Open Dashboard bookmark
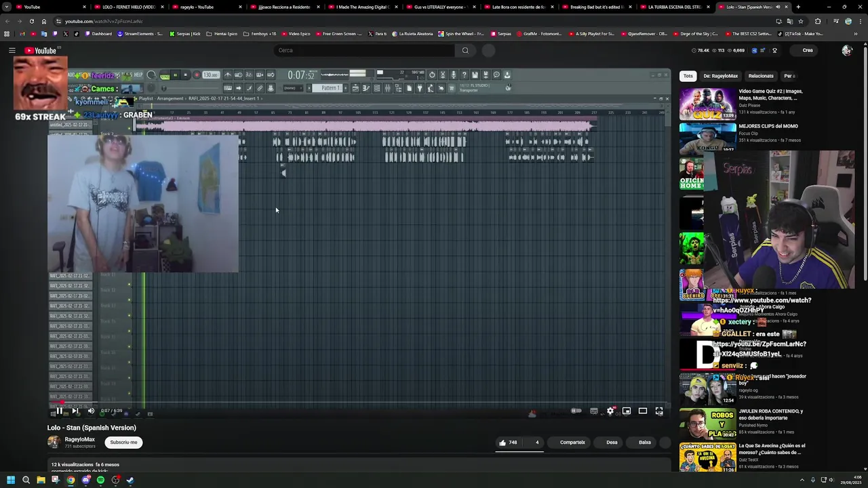 [x=98, y=34]
